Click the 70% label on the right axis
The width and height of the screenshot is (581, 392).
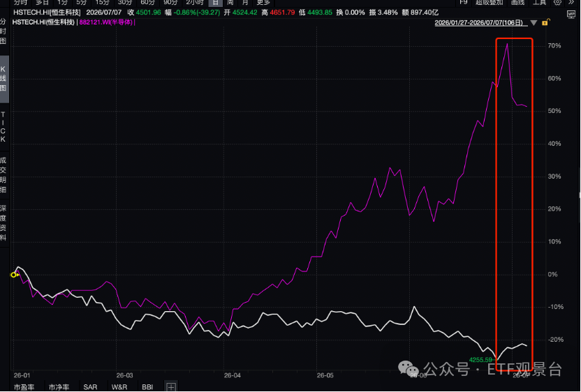click(554, 46)
